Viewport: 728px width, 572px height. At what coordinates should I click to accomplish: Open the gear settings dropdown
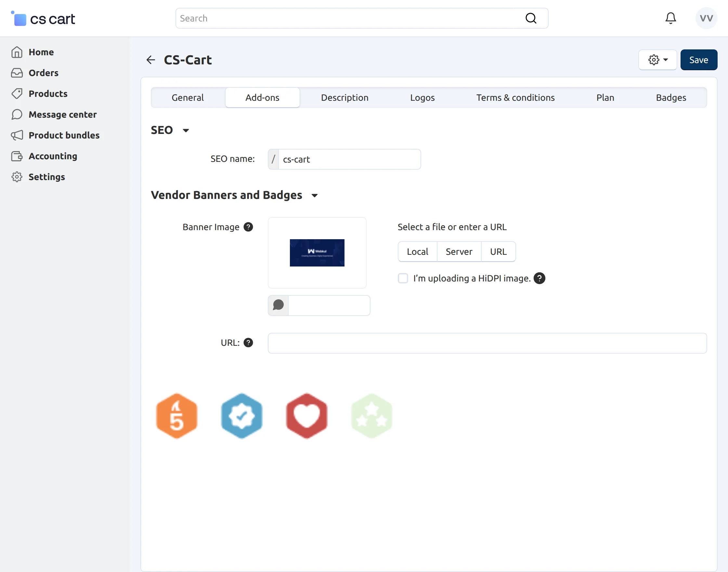click(x=658, y=60)
